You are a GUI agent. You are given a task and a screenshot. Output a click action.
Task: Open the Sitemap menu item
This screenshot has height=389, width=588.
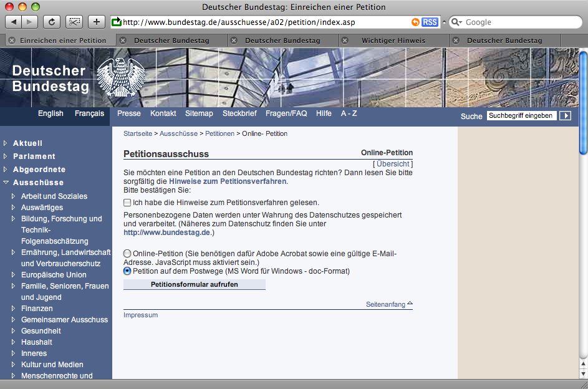pyautogui.click(x=199, y=113)
